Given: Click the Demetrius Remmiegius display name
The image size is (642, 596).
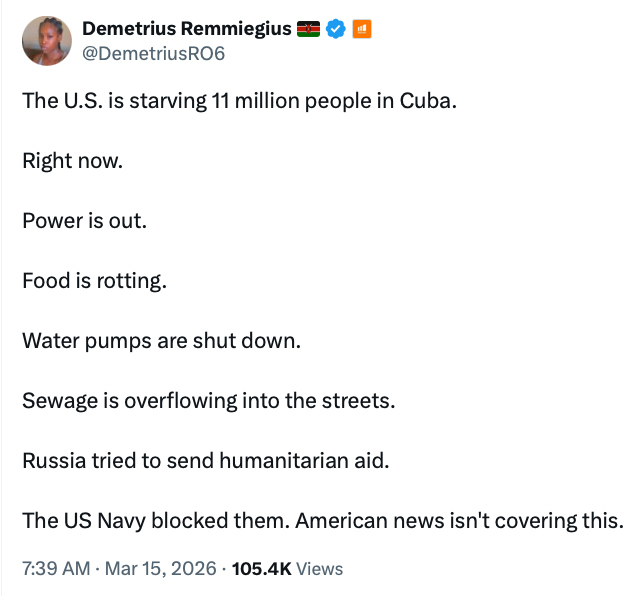Looking at the screenshot, I should tap(185, 29).
